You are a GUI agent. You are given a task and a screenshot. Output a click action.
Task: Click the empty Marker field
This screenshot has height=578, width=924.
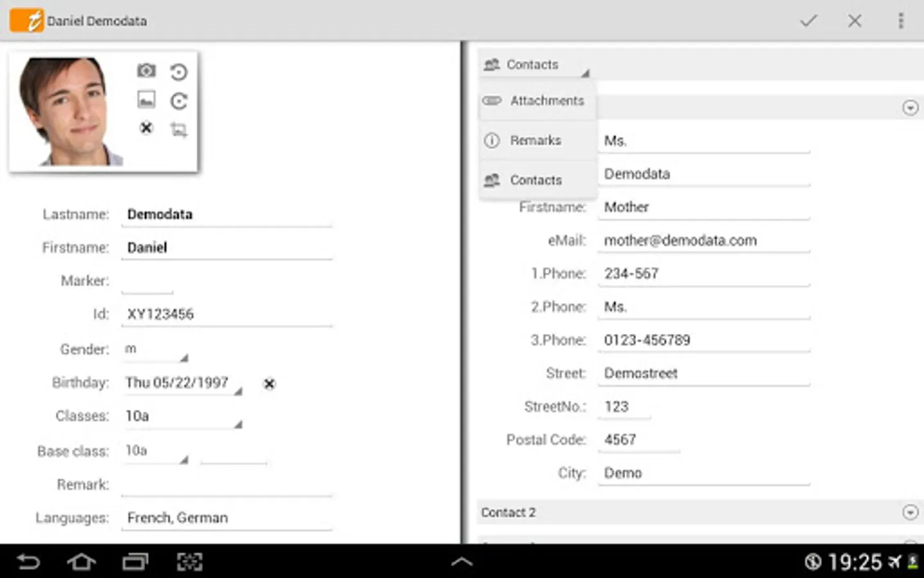click(x=147, y=281)
